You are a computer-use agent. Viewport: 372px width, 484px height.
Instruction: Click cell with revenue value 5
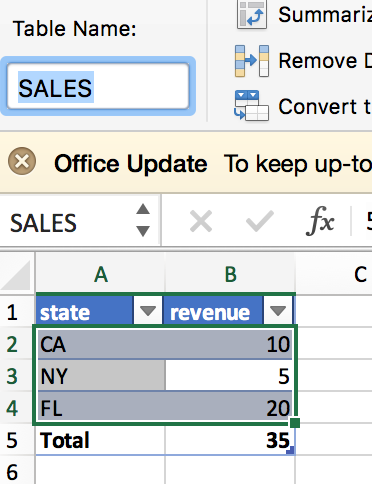click(229, 376)
